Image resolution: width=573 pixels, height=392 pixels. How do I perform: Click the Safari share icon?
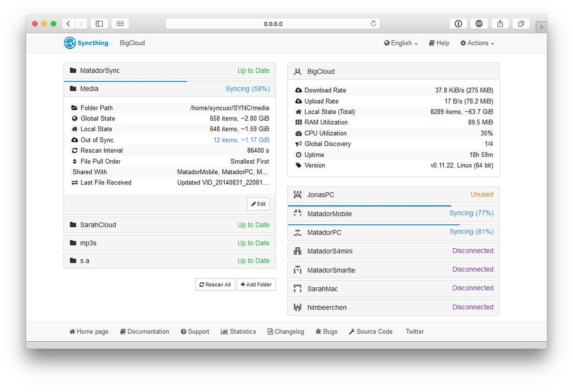[500, 24]
